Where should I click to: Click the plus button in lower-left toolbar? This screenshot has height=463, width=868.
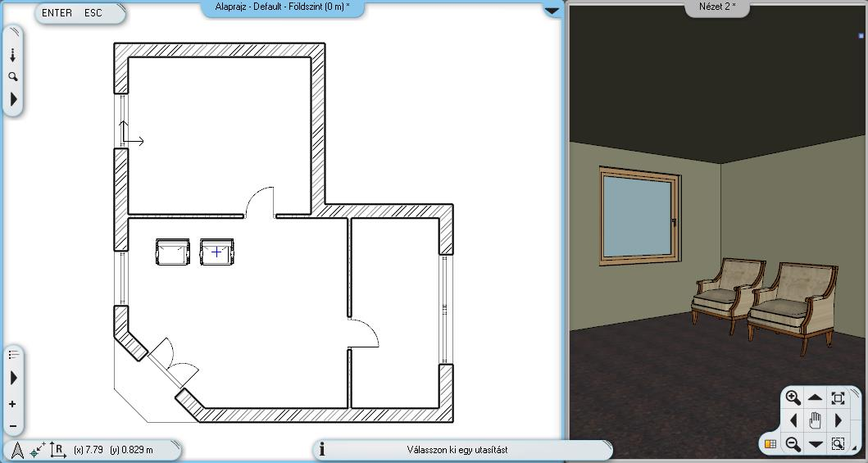tap(13, 404)
